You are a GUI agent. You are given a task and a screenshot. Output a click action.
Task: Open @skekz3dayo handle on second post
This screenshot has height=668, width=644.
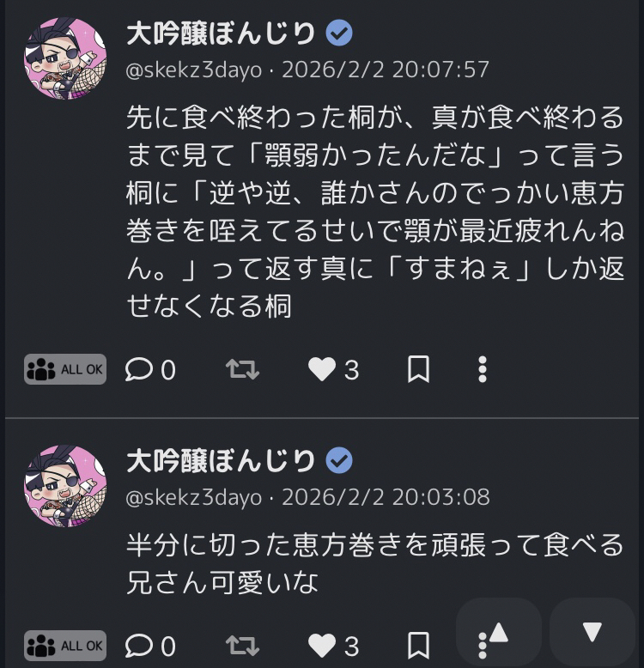(194, 497)
